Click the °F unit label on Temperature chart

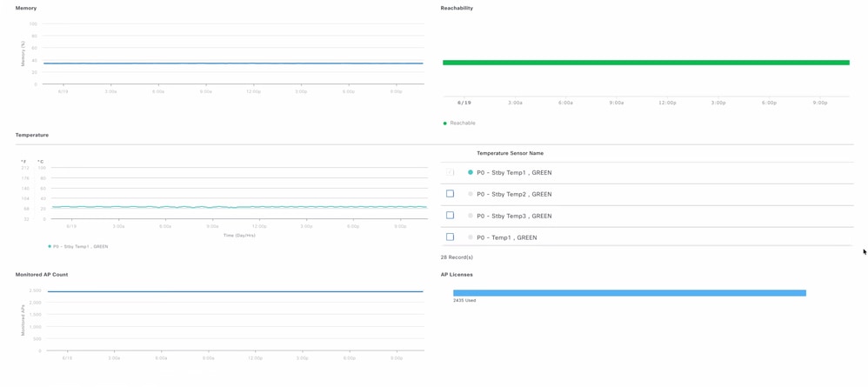(23, 161)
